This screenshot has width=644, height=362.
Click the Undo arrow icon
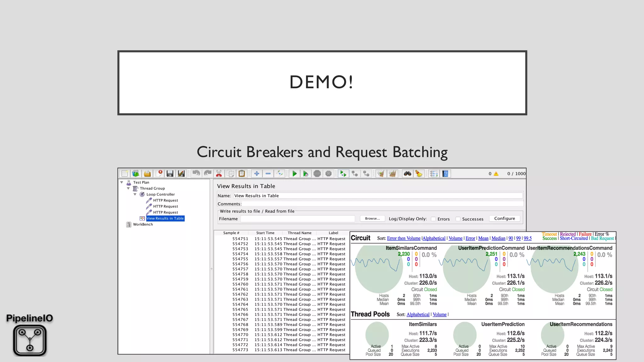[x=196, y=173]
